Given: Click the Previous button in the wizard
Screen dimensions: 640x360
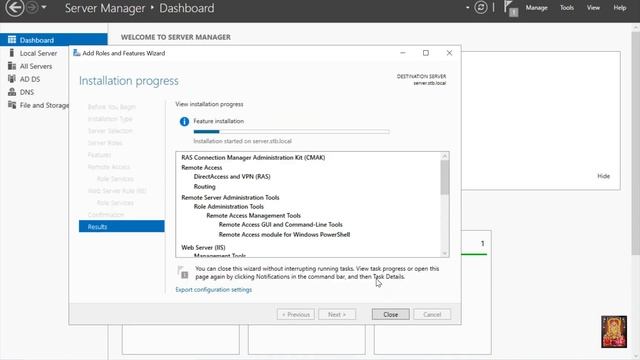Looking at the screenshot, I should (296, 314).
